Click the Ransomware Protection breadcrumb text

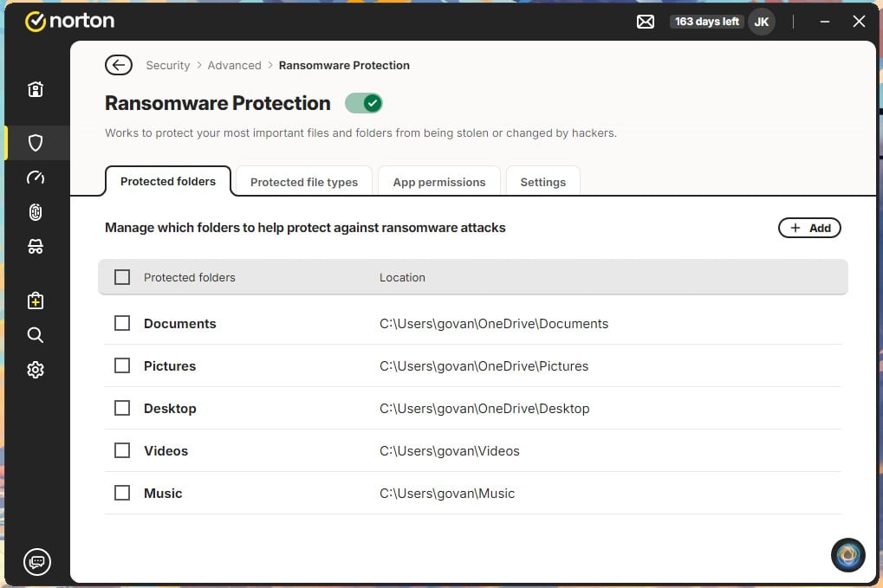point(344,65)
